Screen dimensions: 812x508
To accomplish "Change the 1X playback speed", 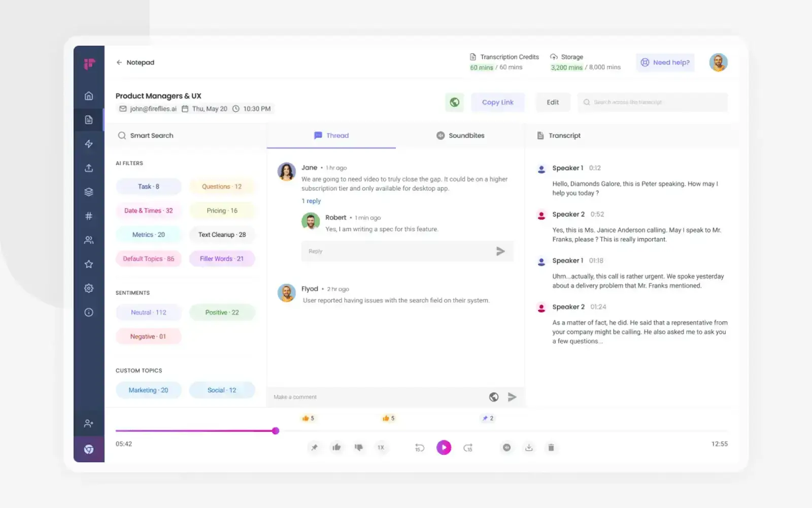I will (x=381, y=448).
